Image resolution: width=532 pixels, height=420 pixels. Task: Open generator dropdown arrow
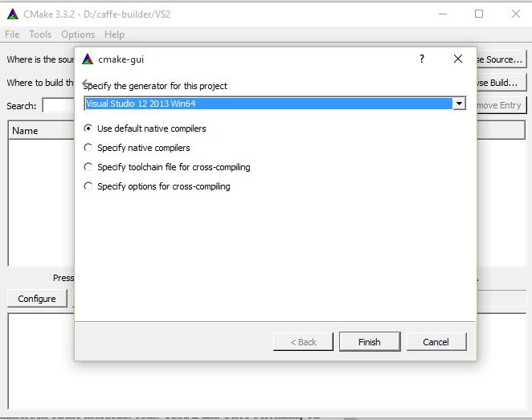click(x=459, y=104)
